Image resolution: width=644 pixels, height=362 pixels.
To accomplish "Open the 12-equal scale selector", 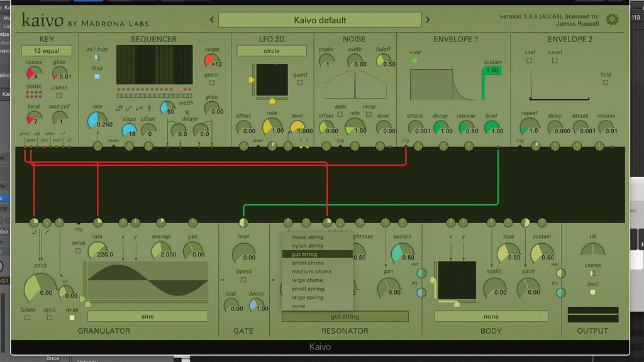I will pos(46,50).
